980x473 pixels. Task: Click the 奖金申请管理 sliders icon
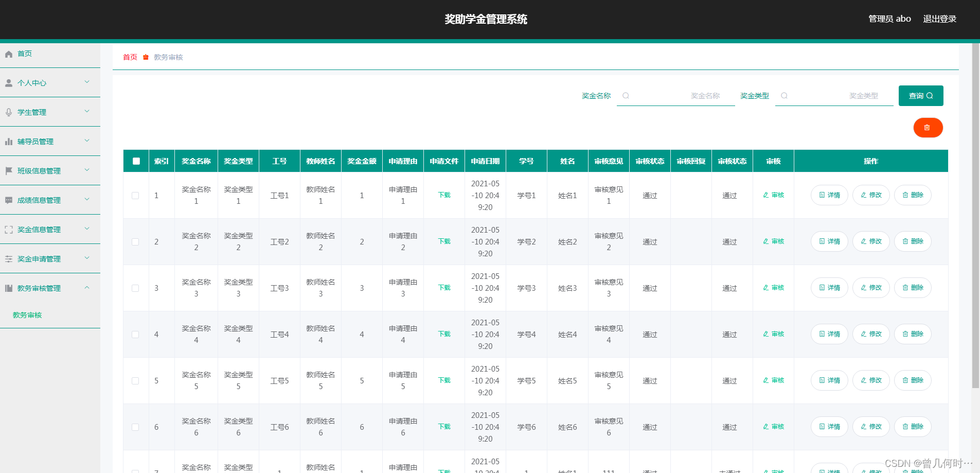(9, 259)
